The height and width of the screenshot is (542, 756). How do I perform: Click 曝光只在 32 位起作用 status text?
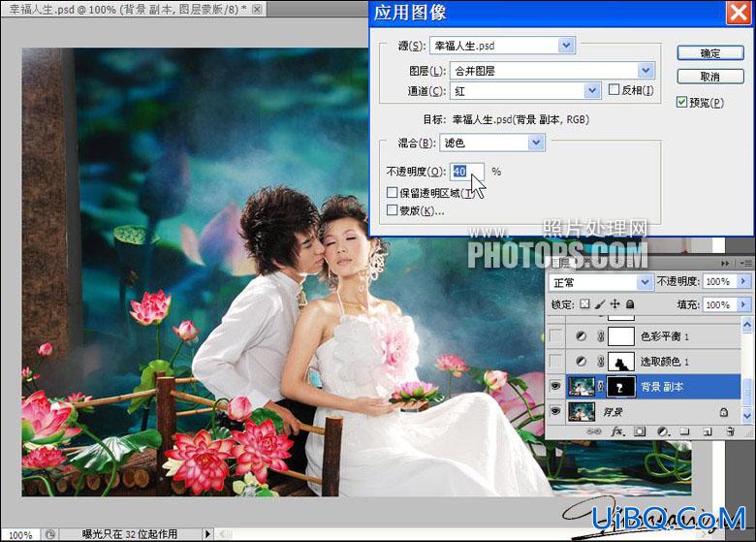129,534
